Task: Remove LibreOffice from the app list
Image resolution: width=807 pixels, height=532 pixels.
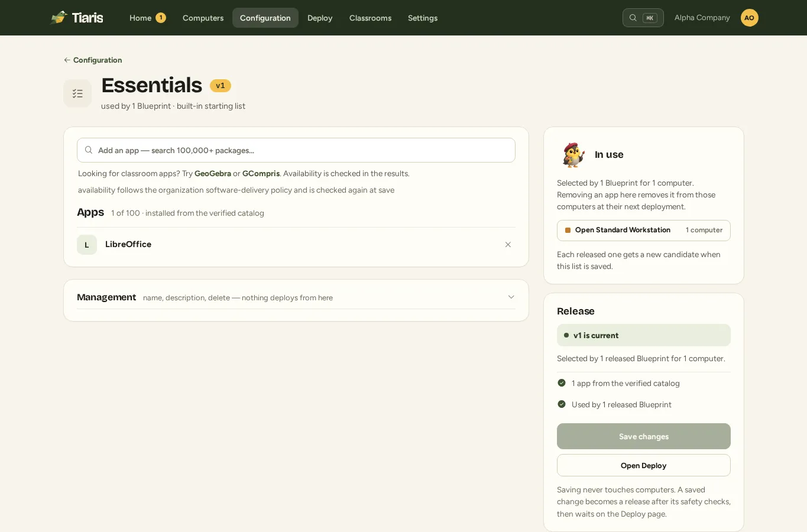Action: tap(508, 245)
